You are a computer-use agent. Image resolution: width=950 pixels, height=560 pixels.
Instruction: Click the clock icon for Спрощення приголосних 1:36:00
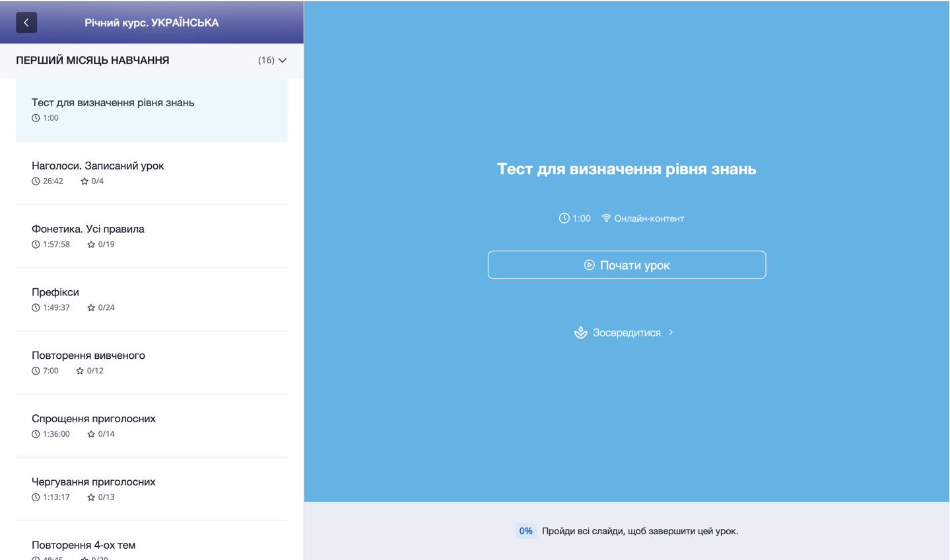click(36, 434)
